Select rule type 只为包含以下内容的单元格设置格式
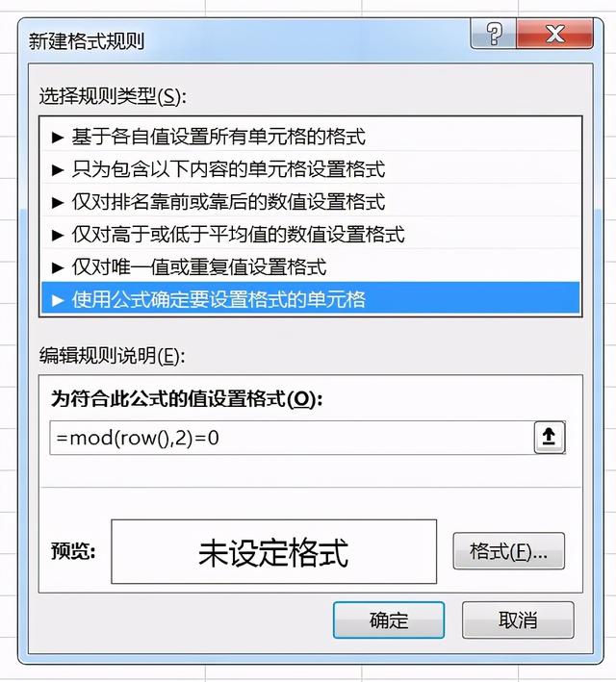Screen dimensions: 616x682 tap(311, 169)
